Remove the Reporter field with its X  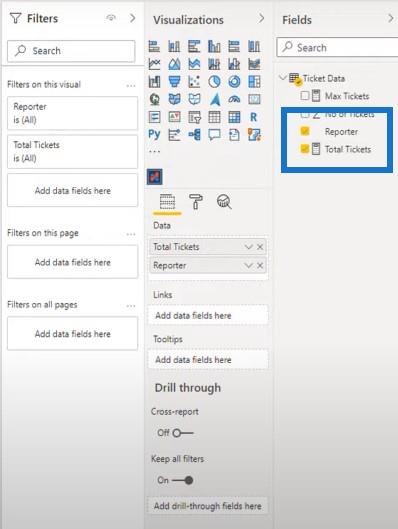(260, 266)
